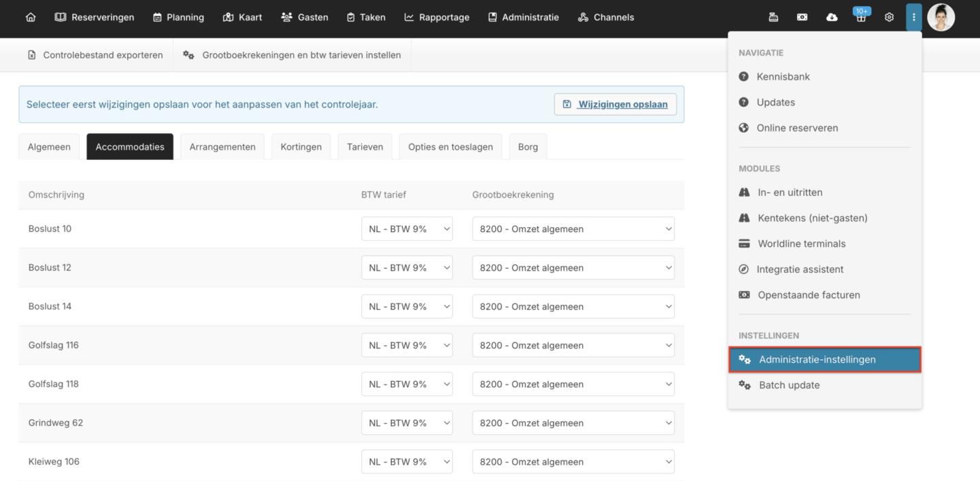Select Worldline terminals in the modules menu
This screenshot has width=980, height=481.
click(801, 244)
